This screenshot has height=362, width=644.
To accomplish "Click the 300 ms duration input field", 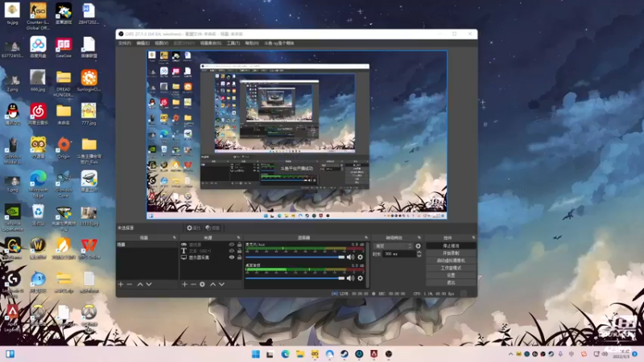I will [399, 254].
